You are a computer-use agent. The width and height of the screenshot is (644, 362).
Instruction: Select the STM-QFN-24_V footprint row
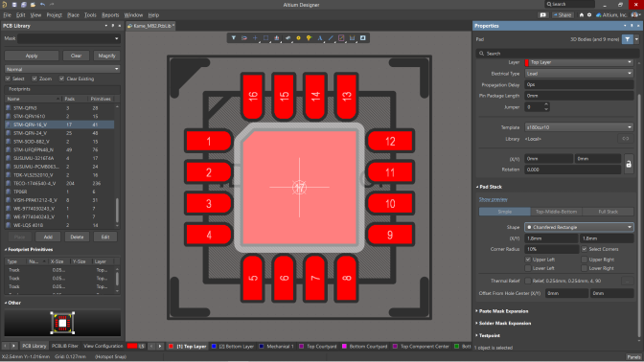[x=59, y=133]
